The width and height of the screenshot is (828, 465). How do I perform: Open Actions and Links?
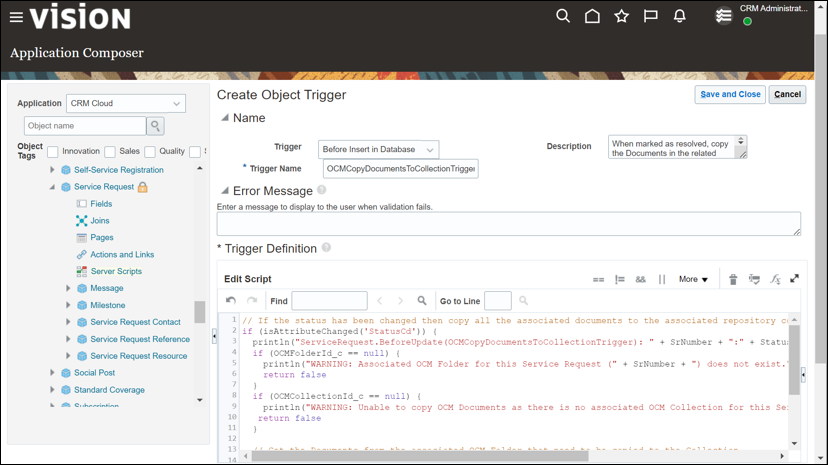tap(122, 254)
